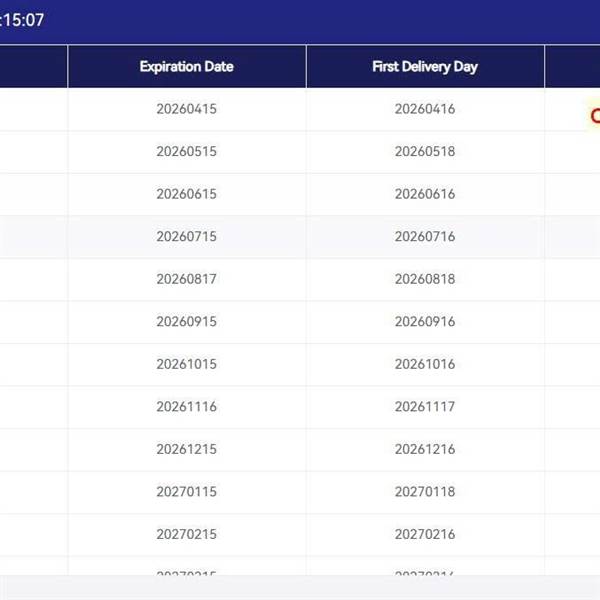Select expiration date 20270215

tap(186, 534)
